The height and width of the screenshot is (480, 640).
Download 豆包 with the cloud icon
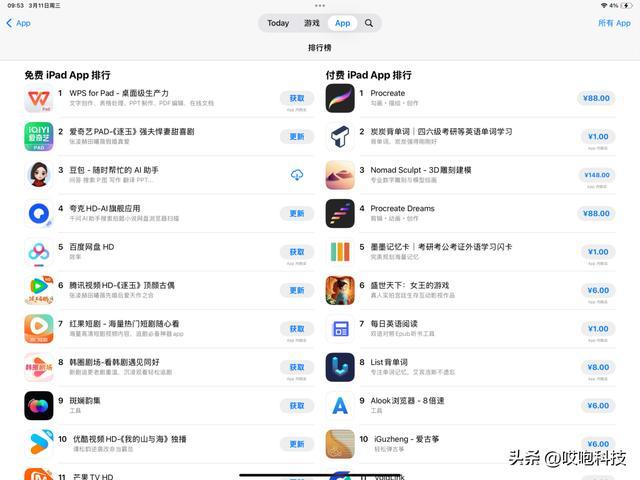(297, 175)
